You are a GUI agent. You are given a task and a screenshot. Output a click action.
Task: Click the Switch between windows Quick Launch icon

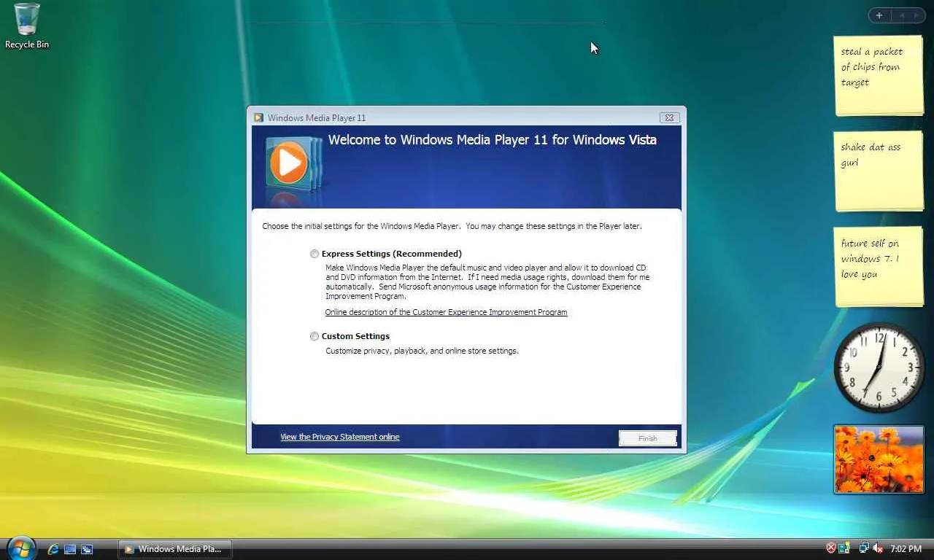[x=87, y=549]
